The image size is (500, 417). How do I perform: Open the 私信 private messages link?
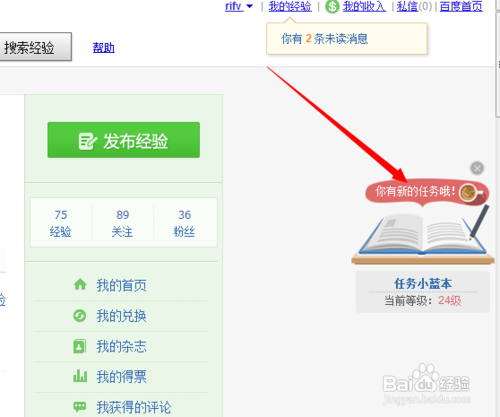pos(407,6)
